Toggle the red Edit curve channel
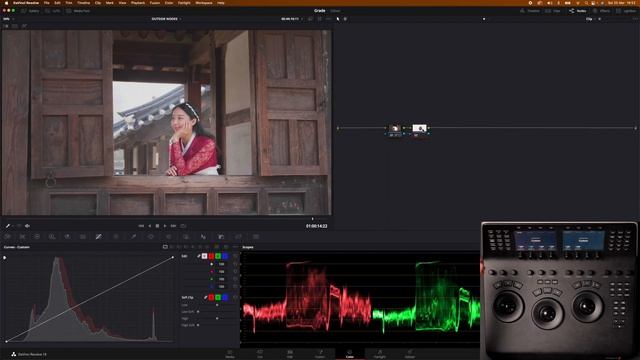 [x=211, y=256]
